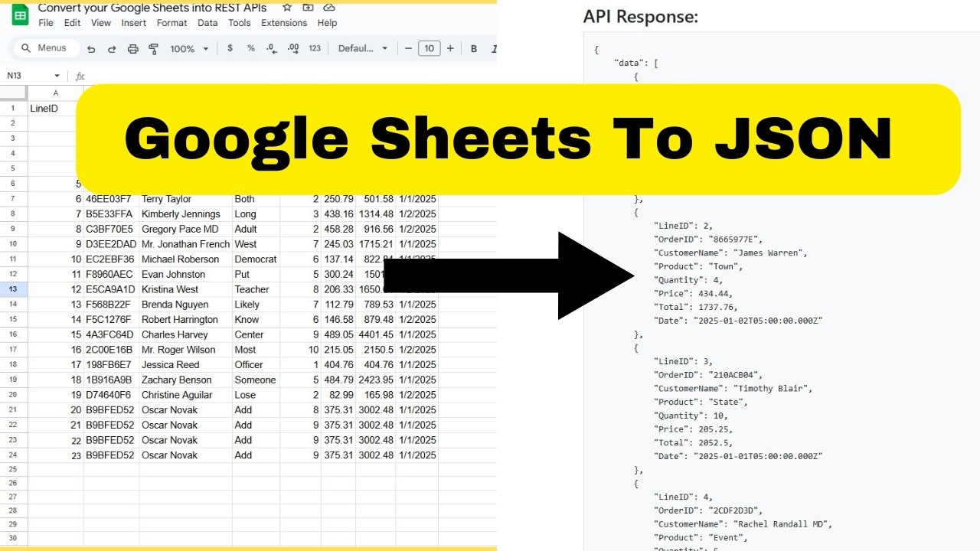The width and height of the screenshot is (980, 551).
Task: Check the cloud save status icon
Action: (x=329, y=7)
